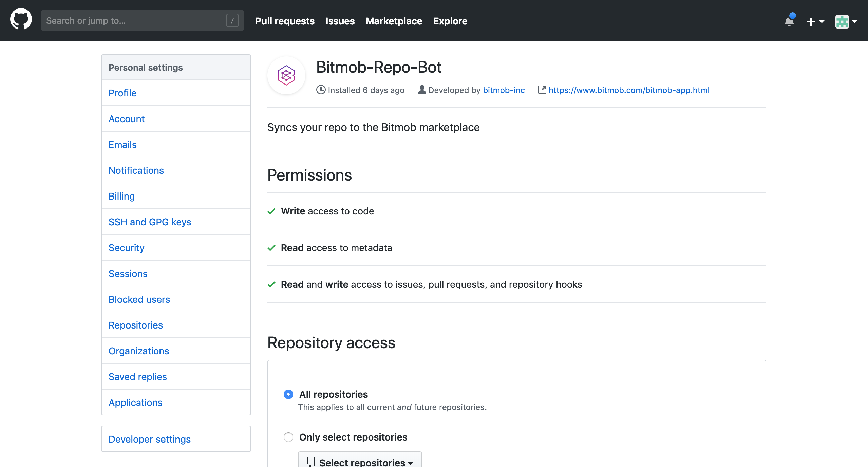Open Pull requests in the top navigation
Viewport: 868px width, 467px height.
[285, 21]
